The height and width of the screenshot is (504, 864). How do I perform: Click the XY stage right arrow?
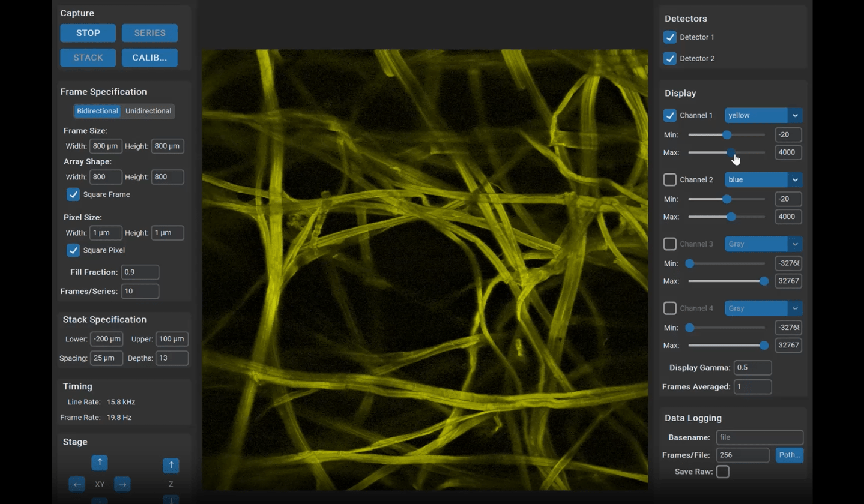[122, 484]
